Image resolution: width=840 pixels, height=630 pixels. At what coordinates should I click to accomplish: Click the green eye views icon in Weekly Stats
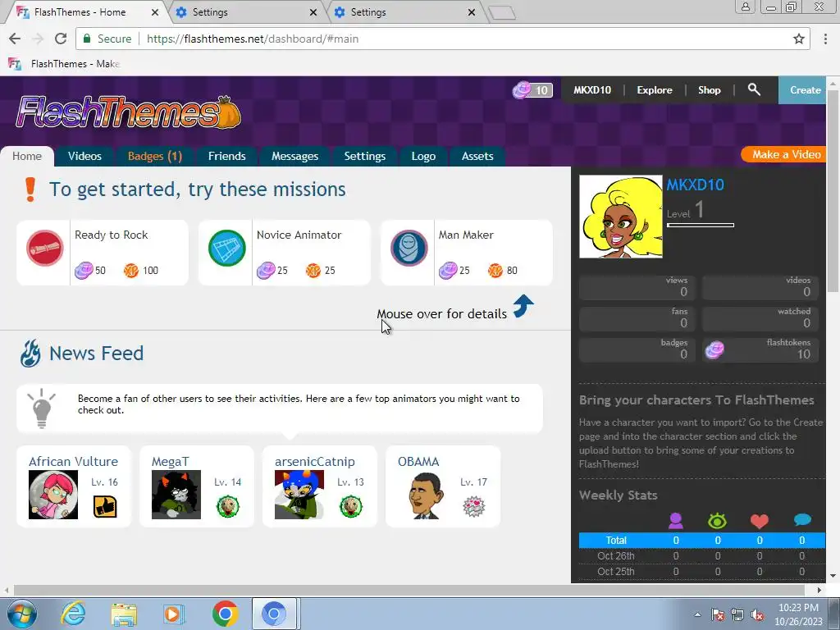tap(717, 521)
